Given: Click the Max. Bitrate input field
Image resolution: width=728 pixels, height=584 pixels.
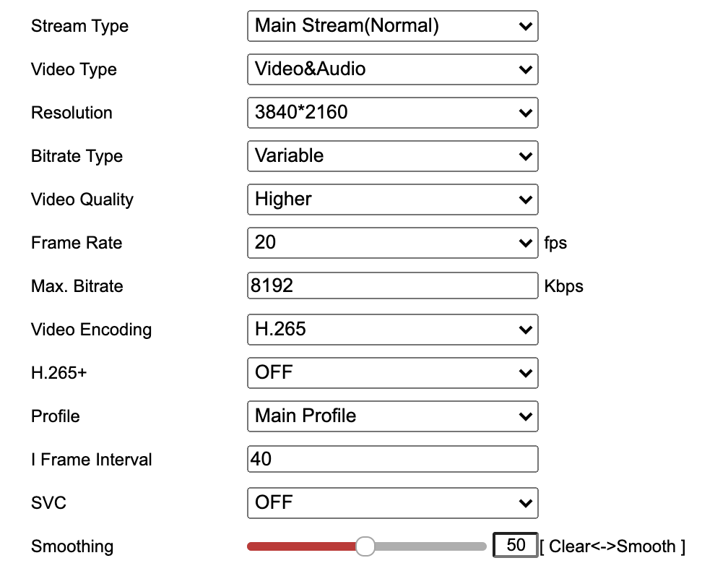Looking at the screenshot, I should (x=392, y=286).
